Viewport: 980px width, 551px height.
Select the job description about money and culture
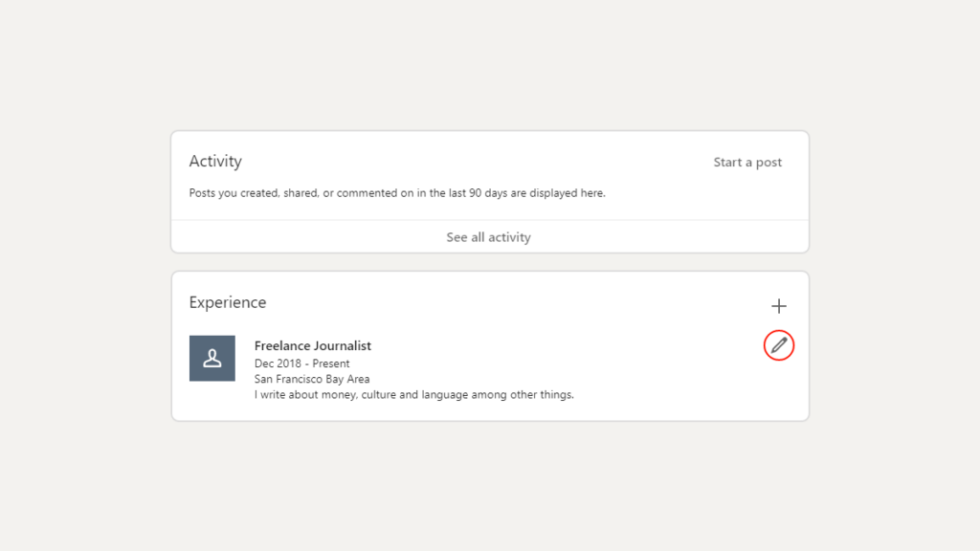click(x=413, y=395)
